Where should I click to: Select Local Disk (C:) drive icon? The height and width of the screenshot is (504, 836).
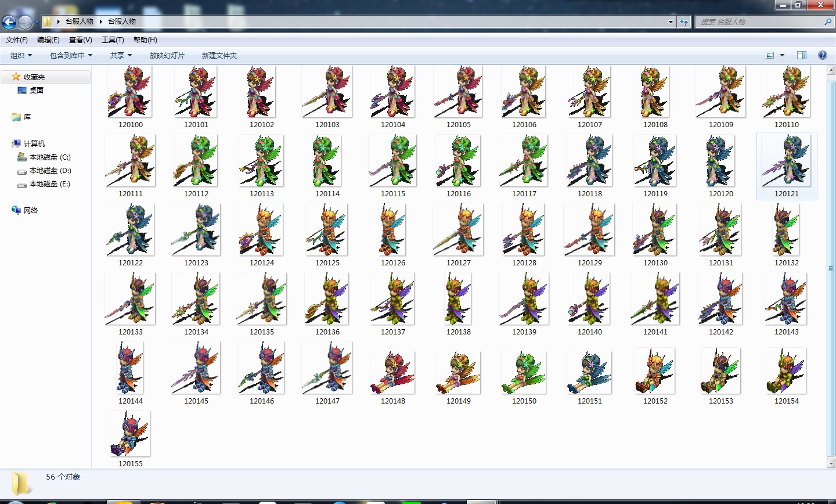click(x=22, y=157)
